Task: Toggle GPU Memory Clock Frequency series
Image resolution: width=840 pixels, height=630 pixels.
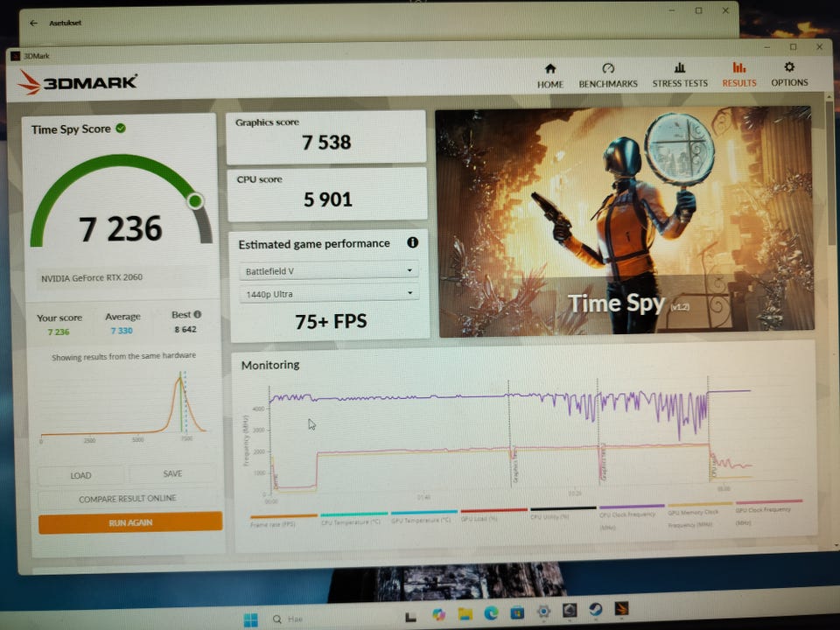Action: [699, 514]
